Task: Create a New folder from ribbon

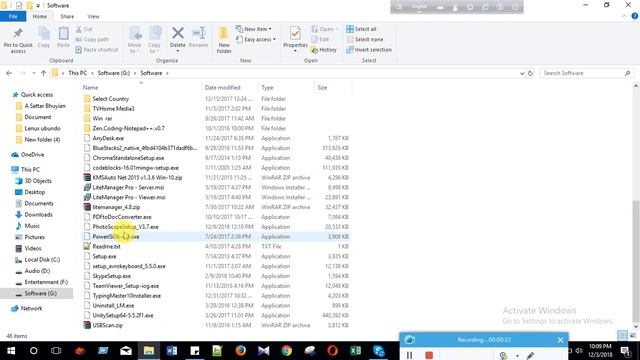Action: tap(224, 40)
